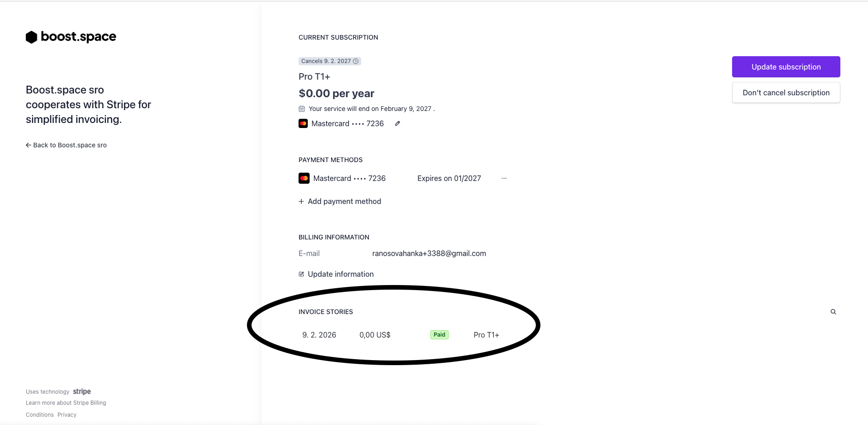Click the Stripe logo in the footer
This screenshot has height=425, width=868.
[x=82, y=391]
